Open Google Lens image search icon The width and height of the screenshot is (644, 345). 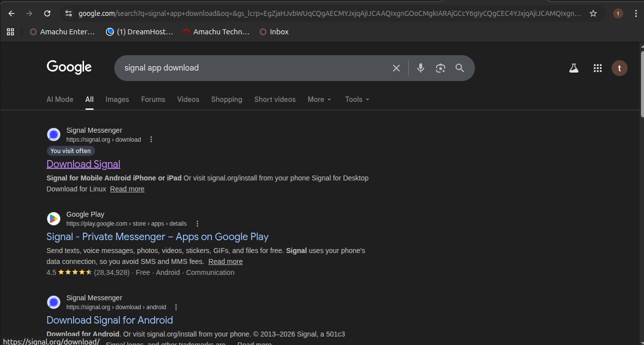click(440, 68)
